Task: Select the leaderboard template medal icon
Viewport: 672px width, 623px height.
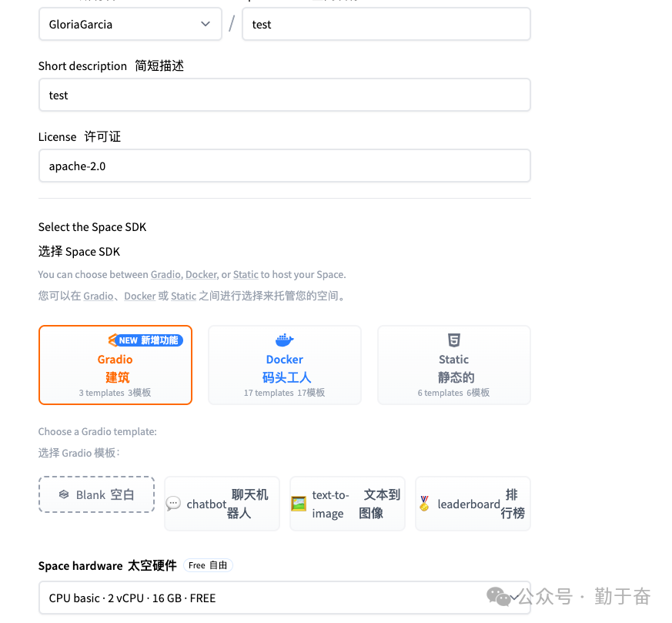Action: point(425,504)
